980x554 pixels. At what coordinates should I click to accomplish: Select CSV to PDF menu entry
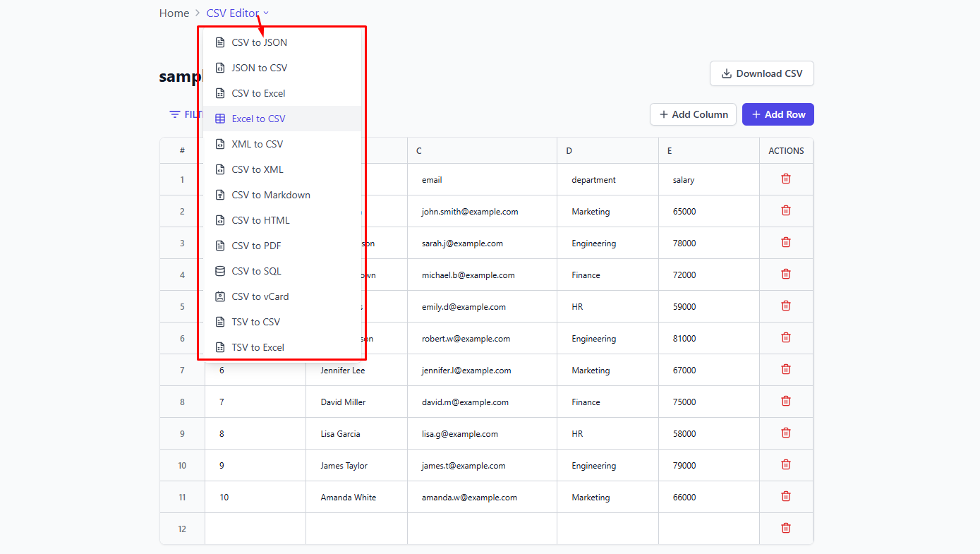pos(256,246)
